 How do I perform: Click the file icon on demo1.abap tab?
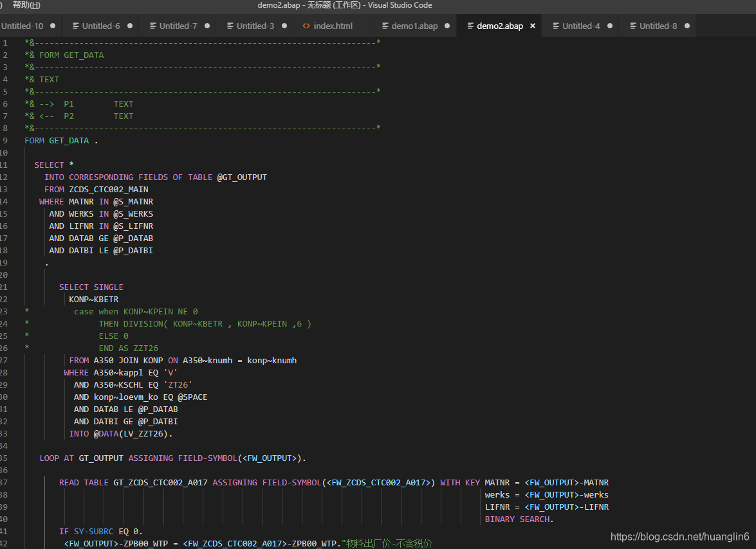point(385,26)
